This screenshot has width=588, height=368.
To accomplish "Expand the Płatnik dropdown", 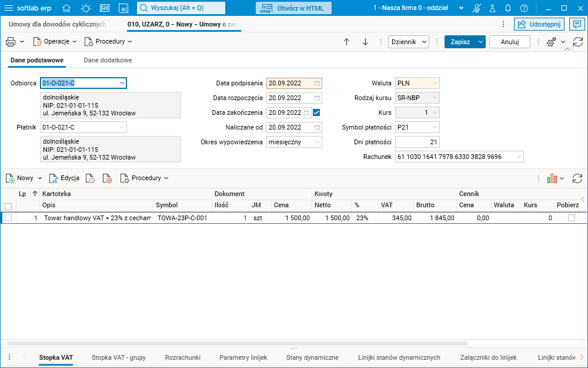I will click(x=122, y=127).
